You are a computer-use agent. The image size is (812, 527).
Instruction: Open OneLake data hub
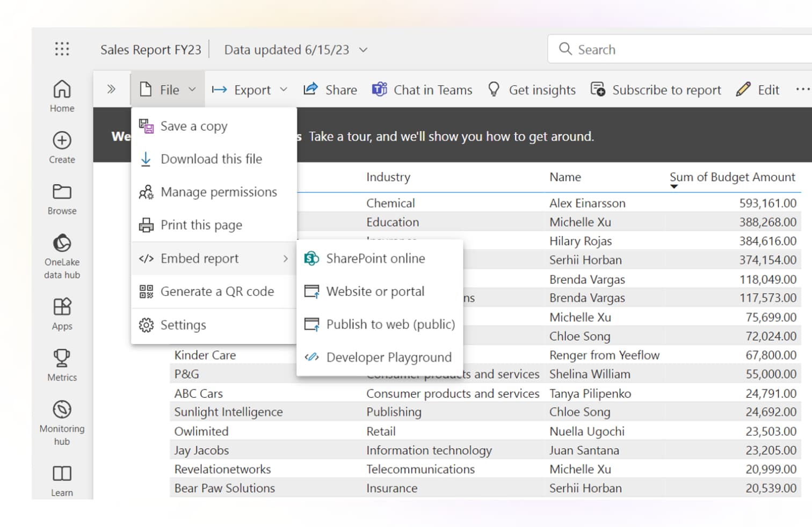pos(62,255)
